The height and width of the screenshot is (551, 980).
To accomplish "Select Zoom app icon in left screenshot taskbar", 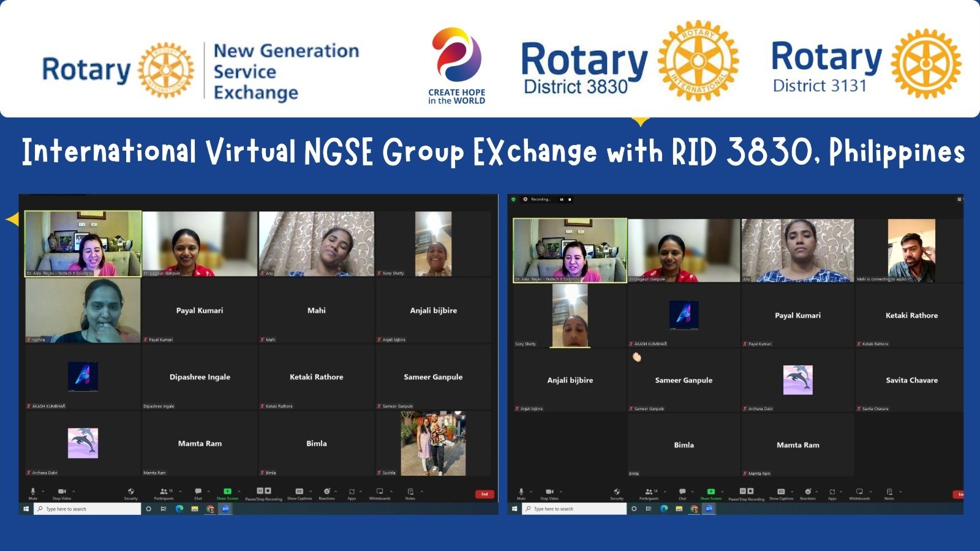I will click(x=225, y=509).
